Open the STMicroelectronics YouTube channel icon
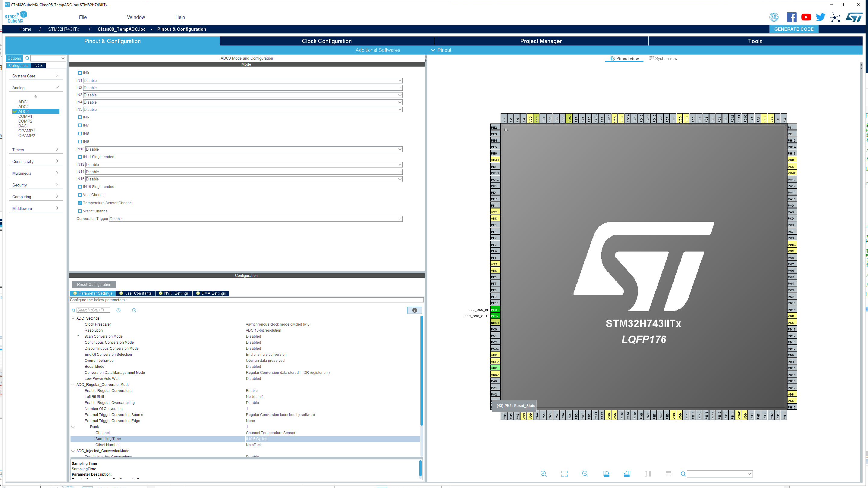 (x=806, y=17)
